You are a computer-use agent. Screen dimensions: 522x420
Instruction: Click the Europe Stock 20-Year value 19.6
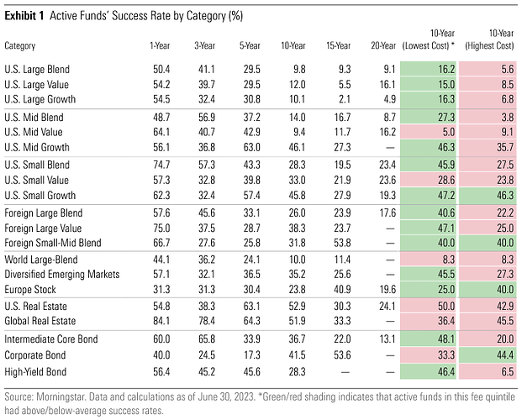(x=388, y=289)
